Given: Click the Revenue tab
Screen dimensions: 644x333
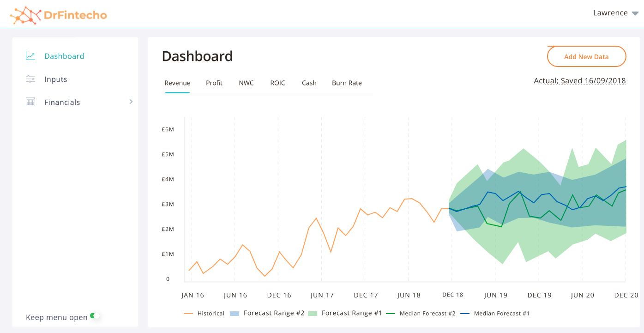Looking at the screenshot, I should pyautogui.click(x=177, y=83).
